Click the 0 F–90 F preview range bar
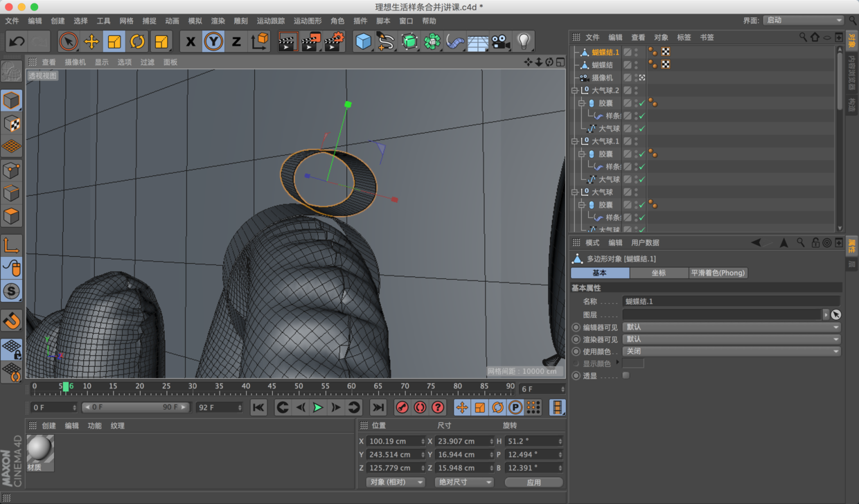The image size is (859, 504). (x=135, y=408)
